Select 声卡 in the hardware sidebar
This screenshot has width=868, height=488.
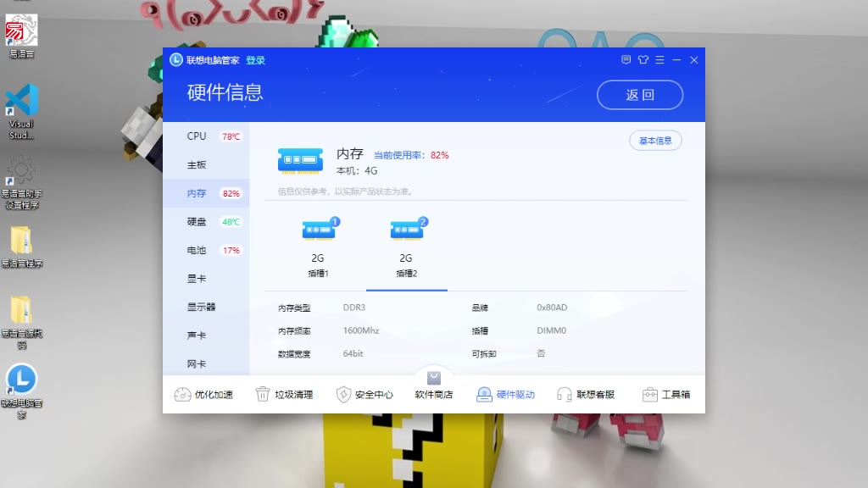click(206, 335)
